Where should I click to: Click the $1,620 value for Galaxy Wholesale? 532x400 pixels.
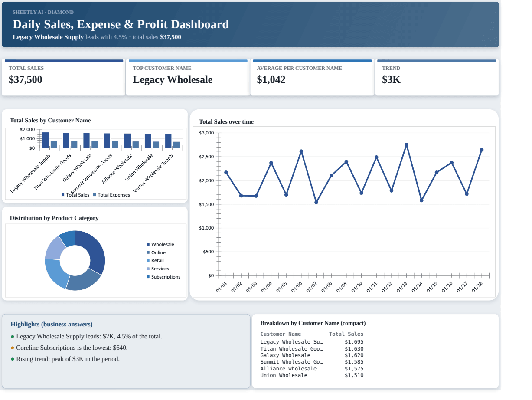coord(354,355)
